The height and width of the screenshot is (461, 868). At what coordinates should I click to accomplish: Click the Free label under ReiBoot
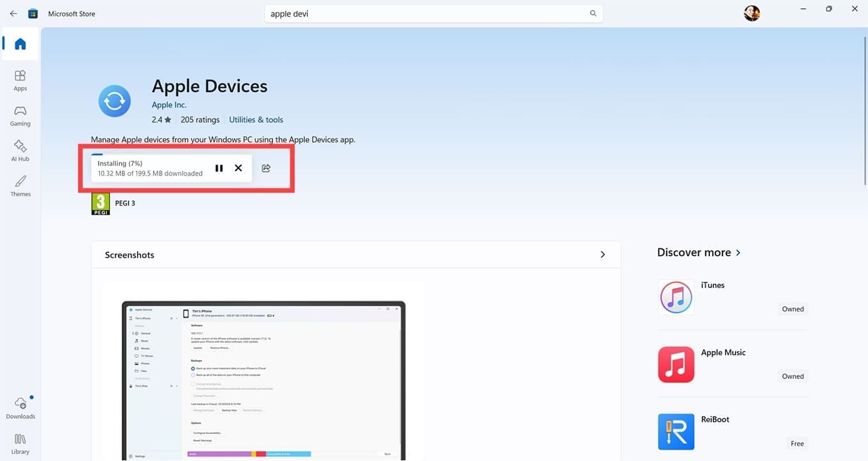(797, 443)
